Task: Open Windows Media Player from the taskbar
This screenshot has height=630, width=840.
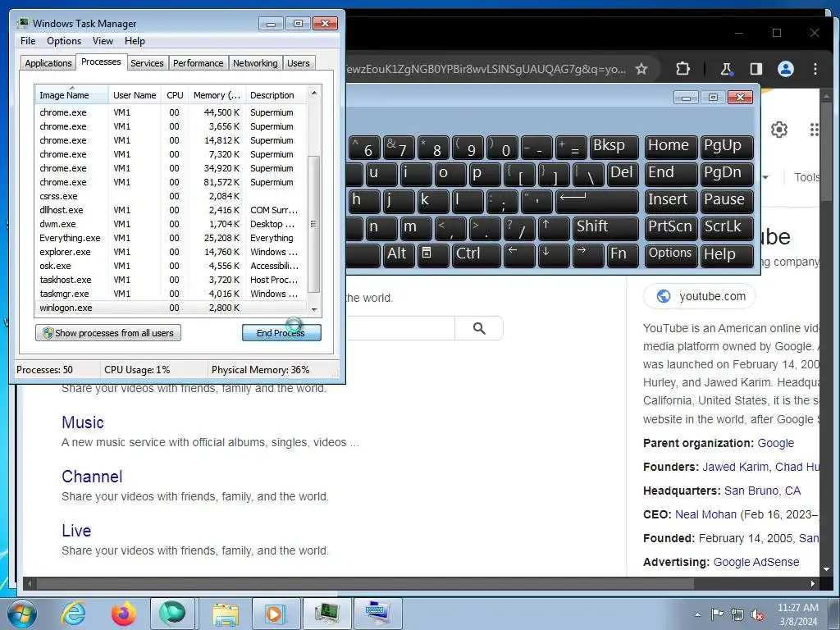Action: (276, 614)
